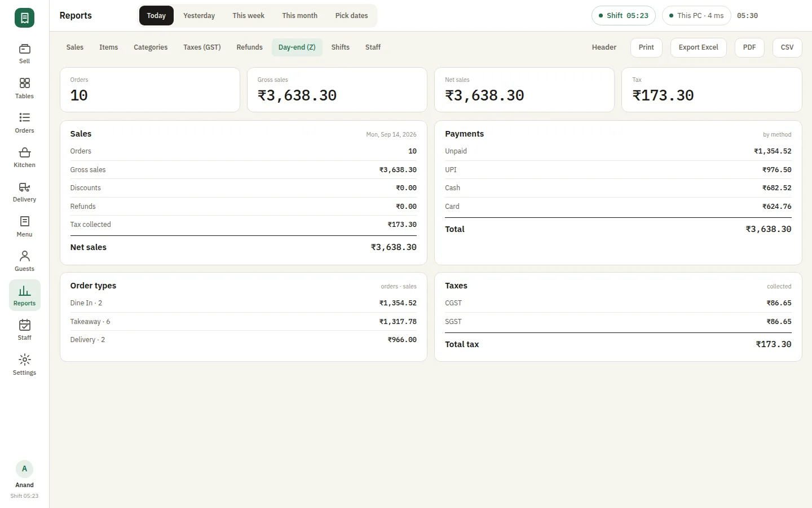This screenshot has height=508, width=812.
Task: Open Staff calendar icon in sidebar
Action: [24, 325]
